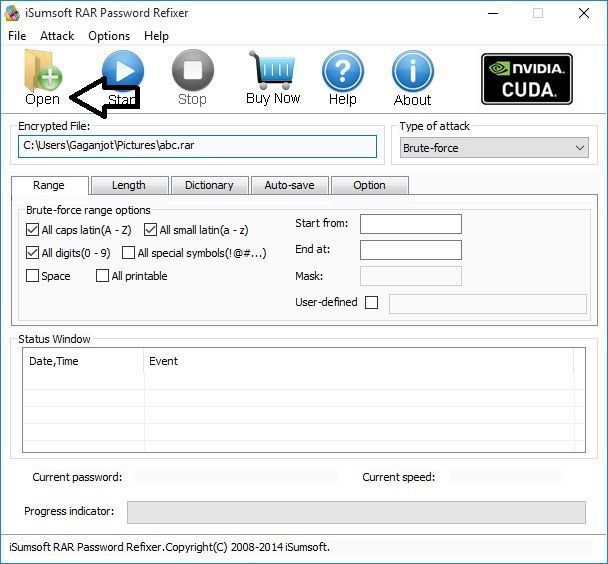Screen dimensions: 608x564
Task: Minimize the iSumsoft window
Action: point(493,13)
